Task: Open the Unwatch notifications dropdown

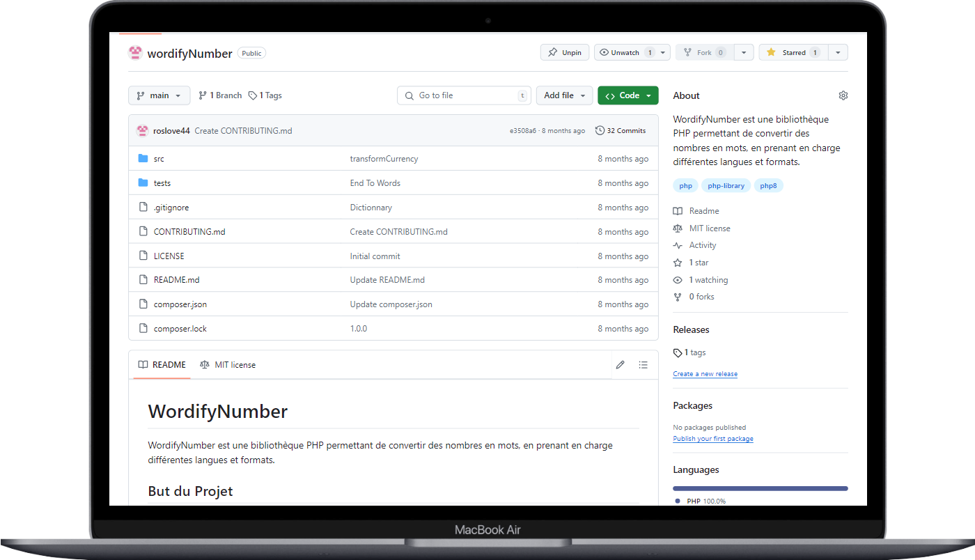Action: (632, 52)
